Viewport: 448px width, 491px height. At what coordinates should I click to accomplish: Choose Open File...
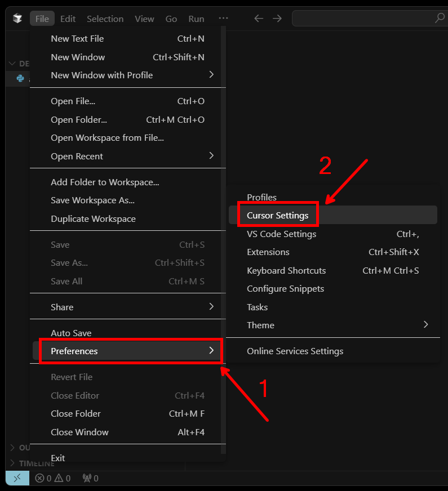(x=127, y=101)
